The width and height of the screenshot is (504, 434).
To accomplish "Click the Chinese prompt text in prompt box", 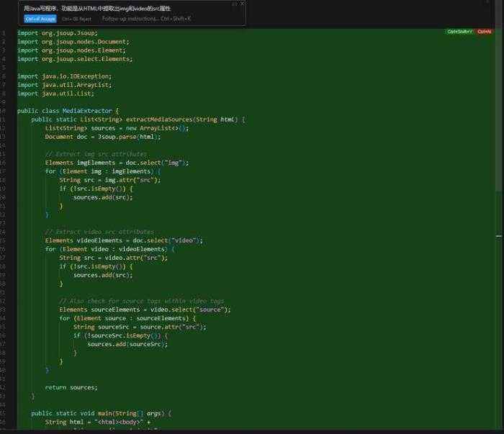I will coord(97,9).
